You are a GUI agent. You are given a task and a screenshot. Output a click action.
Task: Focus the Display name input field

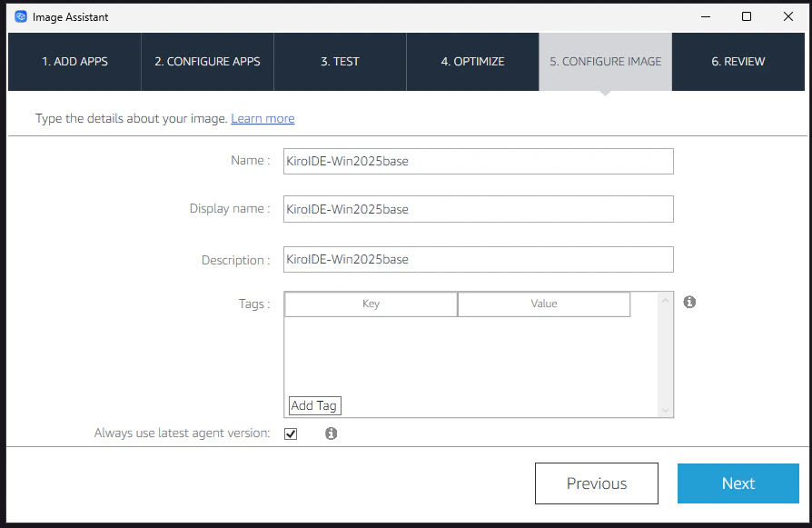(x=479, y=209)
